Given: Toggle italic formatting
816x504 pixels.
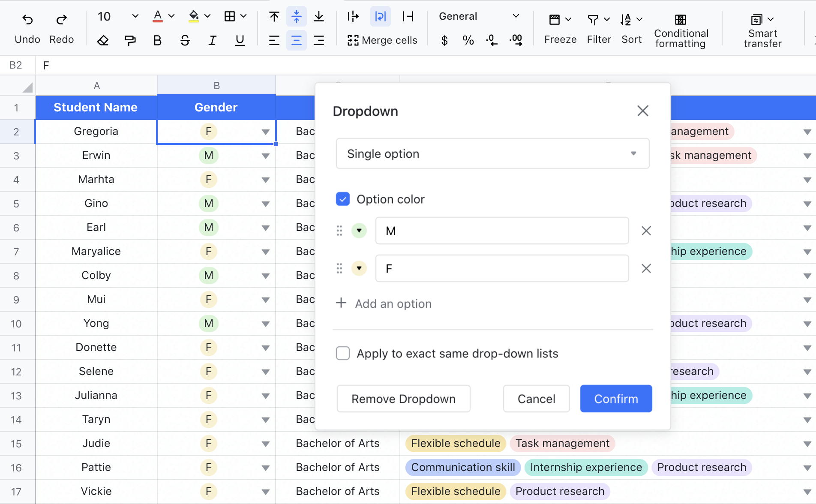Looking at the screenshot, I should (x=212, y=40).
